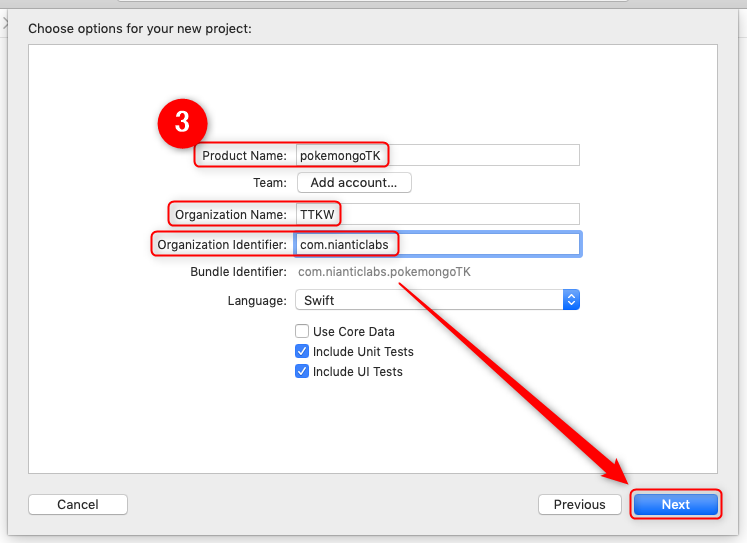
Task: Open the Add account… team button
Action: pos(354,182)
